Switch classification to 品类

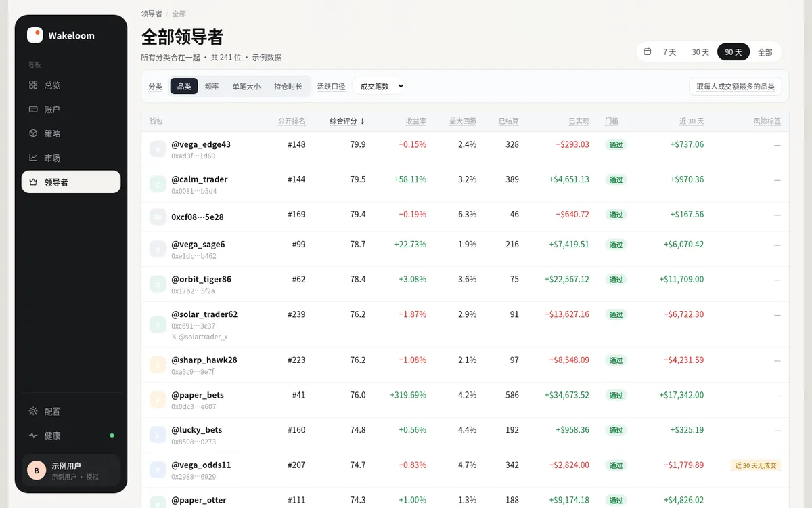[x=184, y=86]
